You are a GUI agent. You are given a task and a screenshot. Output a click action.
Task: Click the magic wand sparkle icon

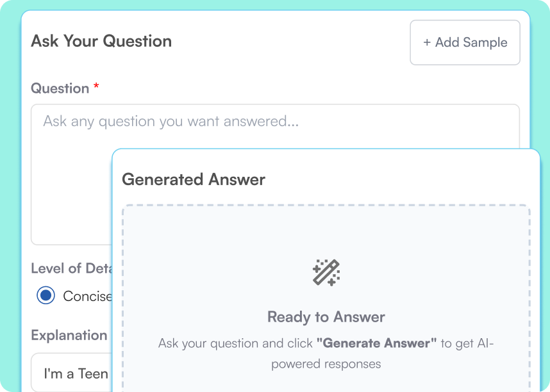[x=326, y=272]
